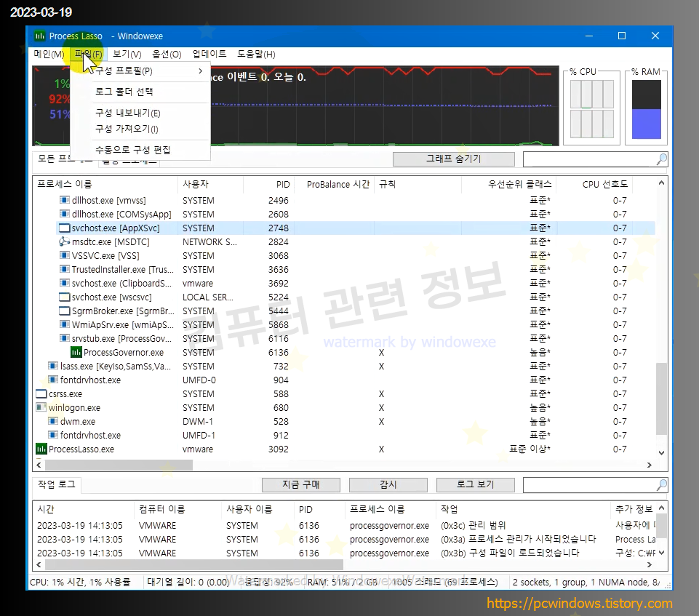Sort by 프로세스 이름 column header

point(105,184)
